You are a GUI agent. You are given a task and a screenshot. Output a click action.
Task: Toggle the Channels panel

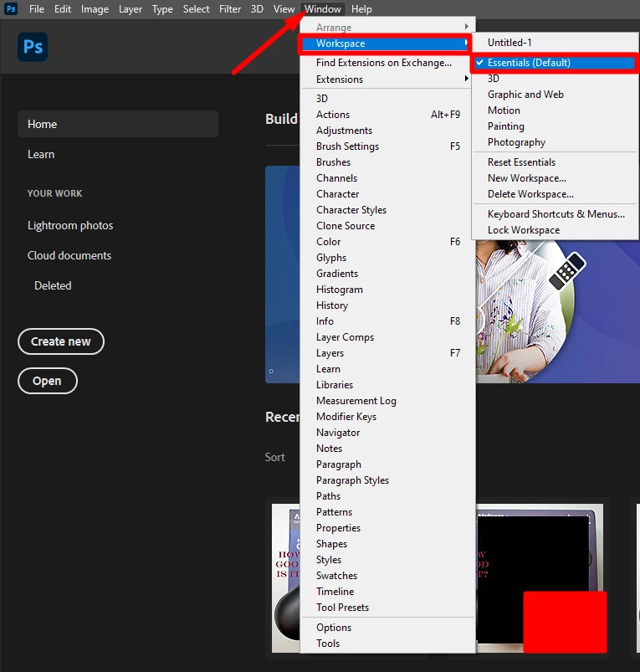(387, 178)
